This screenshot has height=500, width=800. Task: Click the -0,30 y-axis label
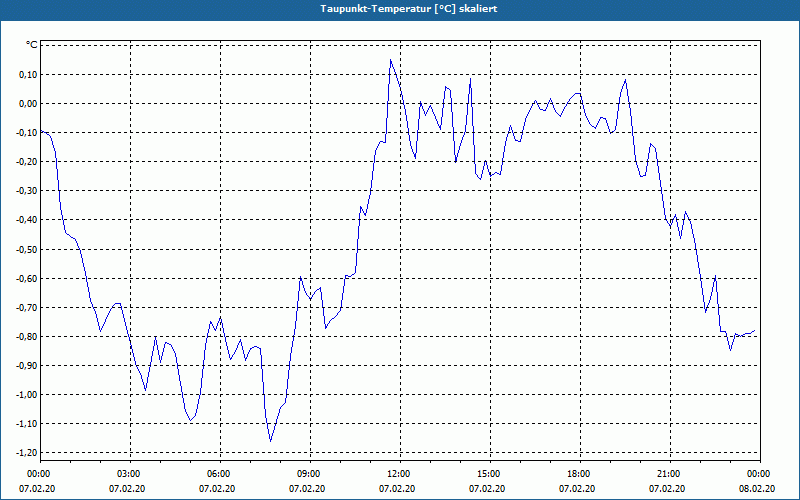(x=27, y=191)
